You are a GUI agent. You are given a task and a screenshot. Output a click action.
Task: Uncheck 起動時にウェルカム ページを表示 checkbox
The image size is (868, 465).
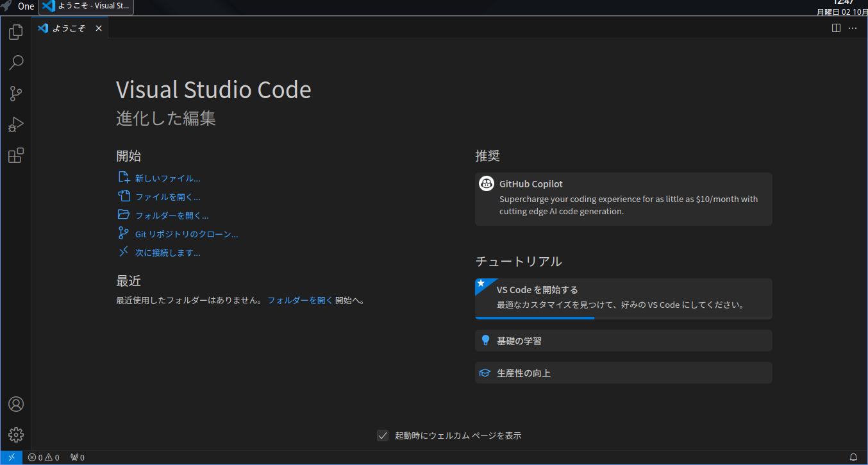click(x=383, y=435)
